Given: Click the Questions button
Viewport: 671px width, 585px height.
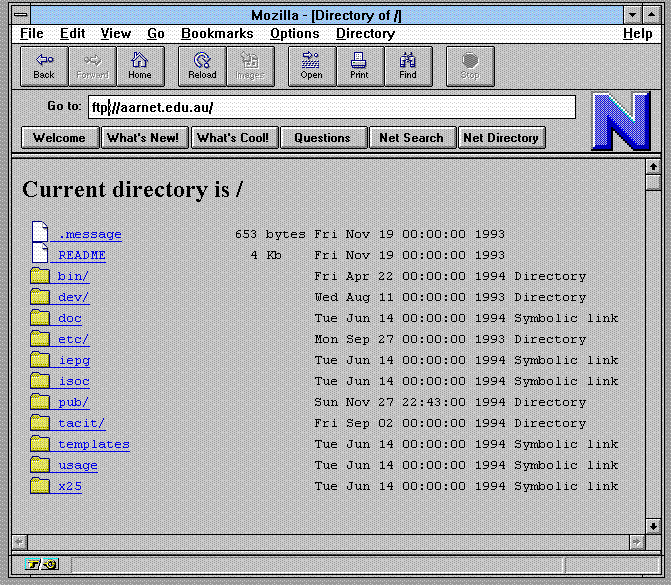Looking at the screenshot, I should [x=324, y=138].
